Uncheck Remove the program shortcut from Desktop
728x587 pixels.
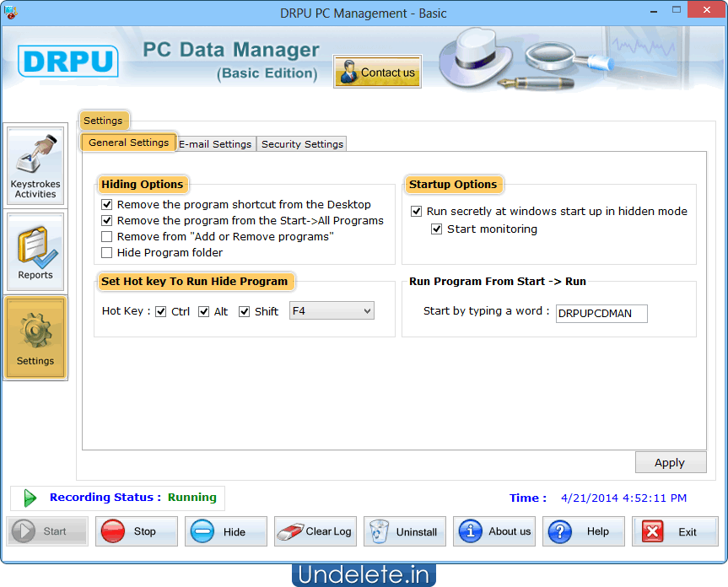107,205
